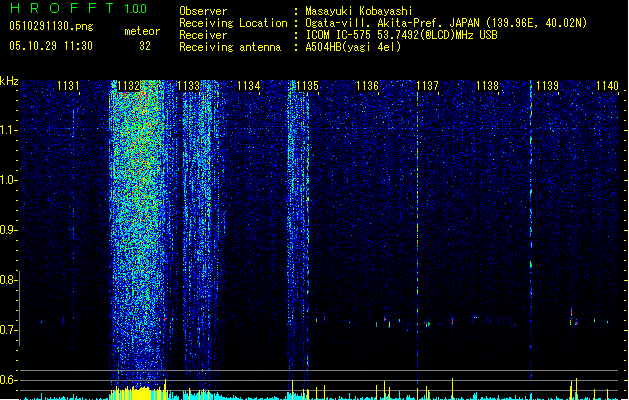Click the 1.1 kHz frequency axis label

pos(8,130)
